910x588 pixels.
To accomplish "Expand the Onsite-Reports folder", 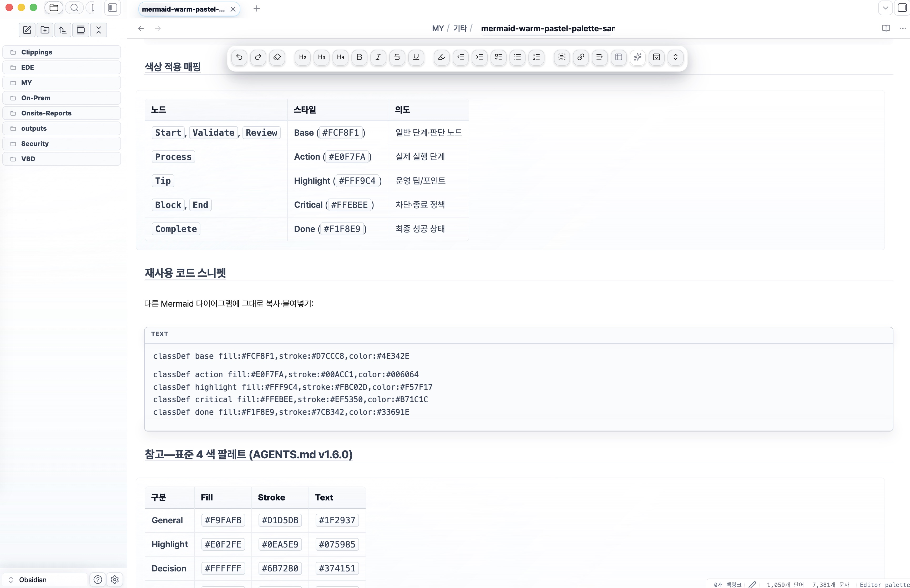I will point(62,113).
